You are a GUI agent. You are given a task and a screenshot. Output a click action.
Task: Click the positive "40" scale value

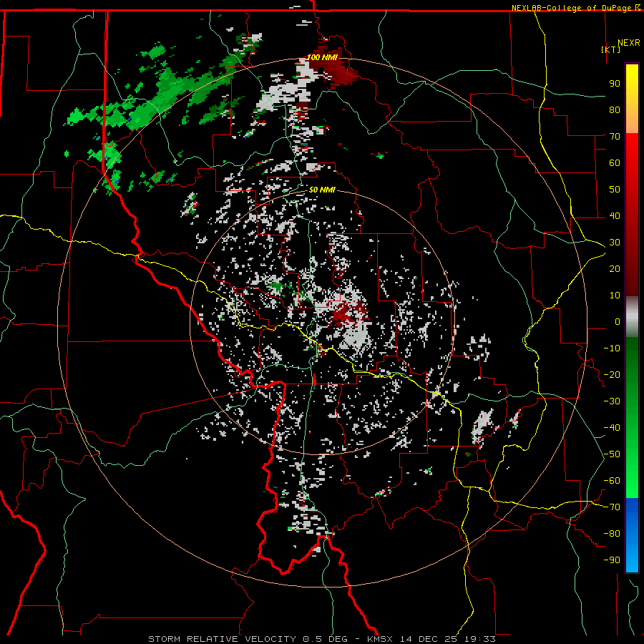615,215
